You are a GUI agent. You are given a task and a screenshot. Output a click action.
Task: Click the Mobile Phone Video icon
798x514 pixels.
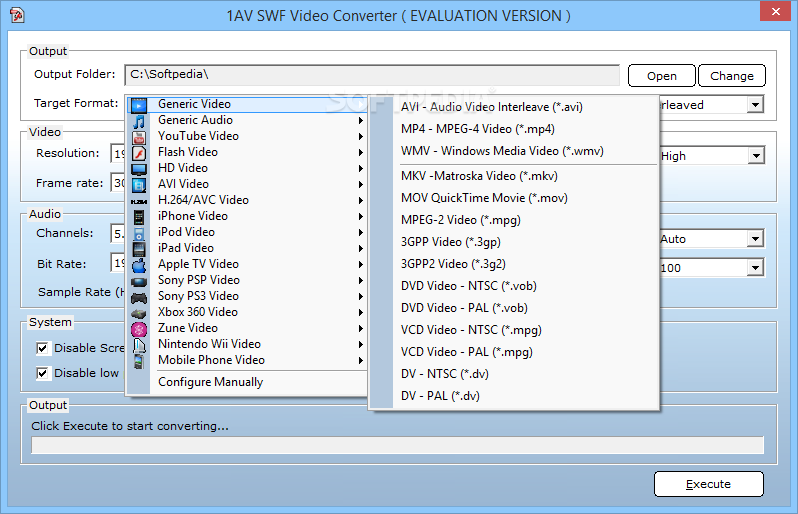[x=139, y=361]
